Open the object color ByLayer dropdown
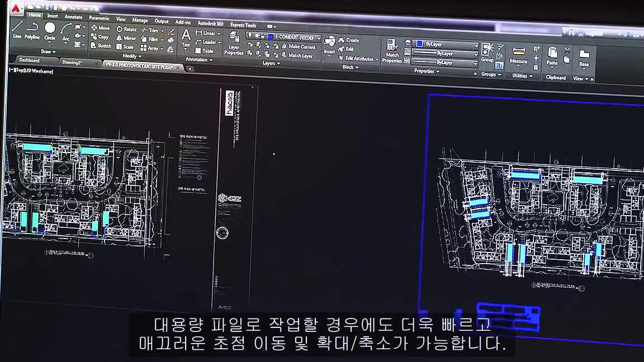The height and width of the screenshot is (362, 644). click(447, 44)
